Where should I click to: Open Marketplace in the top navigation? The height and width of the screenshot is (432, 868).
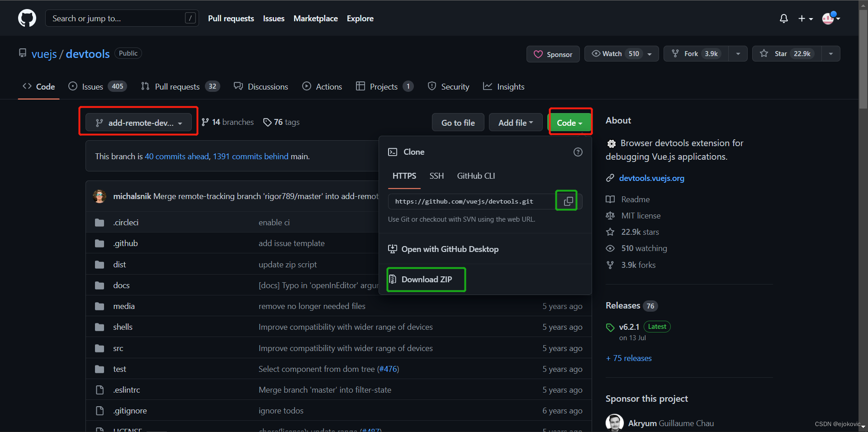tap(315, 19)
